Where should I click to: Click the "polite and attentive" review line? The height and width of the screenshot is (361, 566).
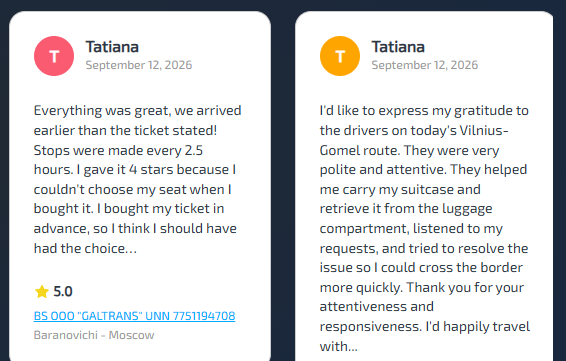423,170
